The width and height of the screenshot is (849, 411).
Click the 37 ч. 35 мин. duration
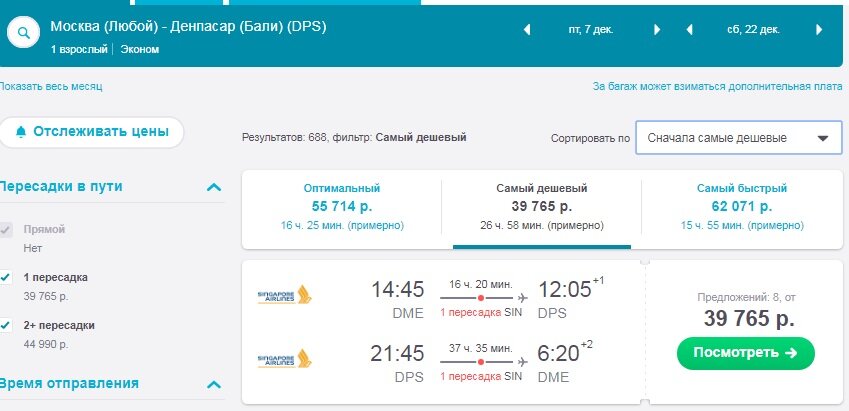coord(481,348)
